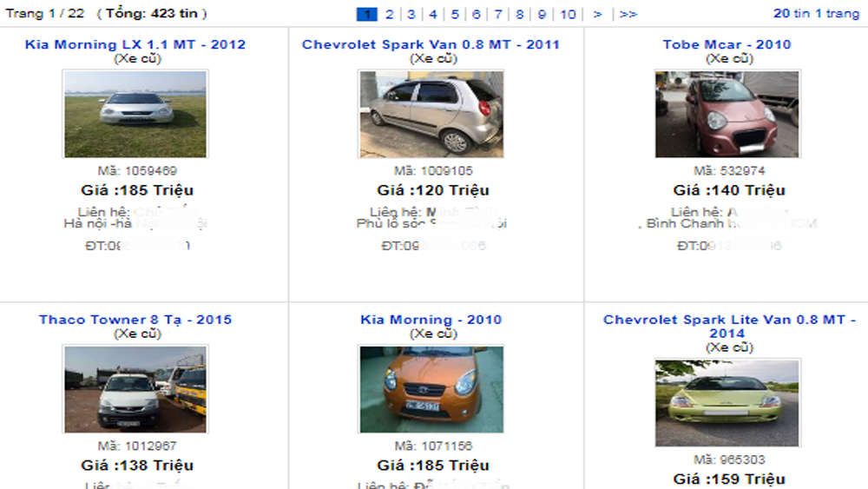This screenshot has width=868, height=489.
Task: Click code 'Mã: 1009105'
Action: [433, 170]
